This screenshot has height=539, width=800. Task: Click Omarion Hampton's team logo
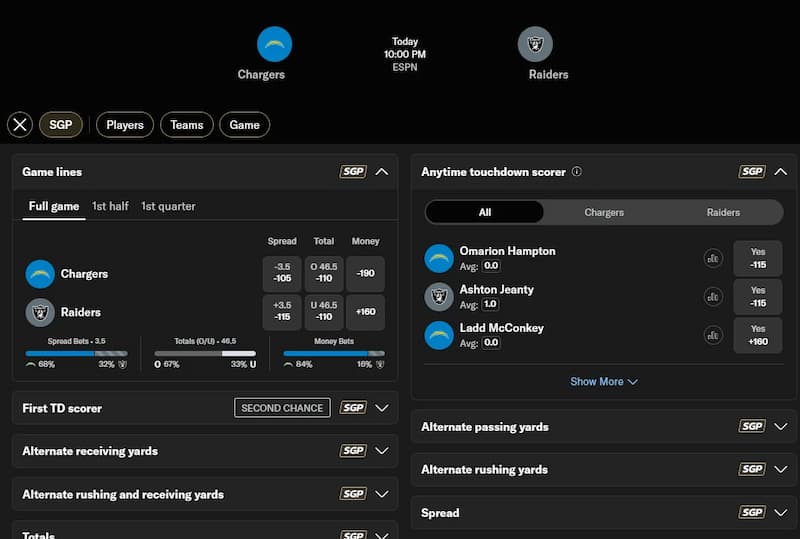click(439, 258)
